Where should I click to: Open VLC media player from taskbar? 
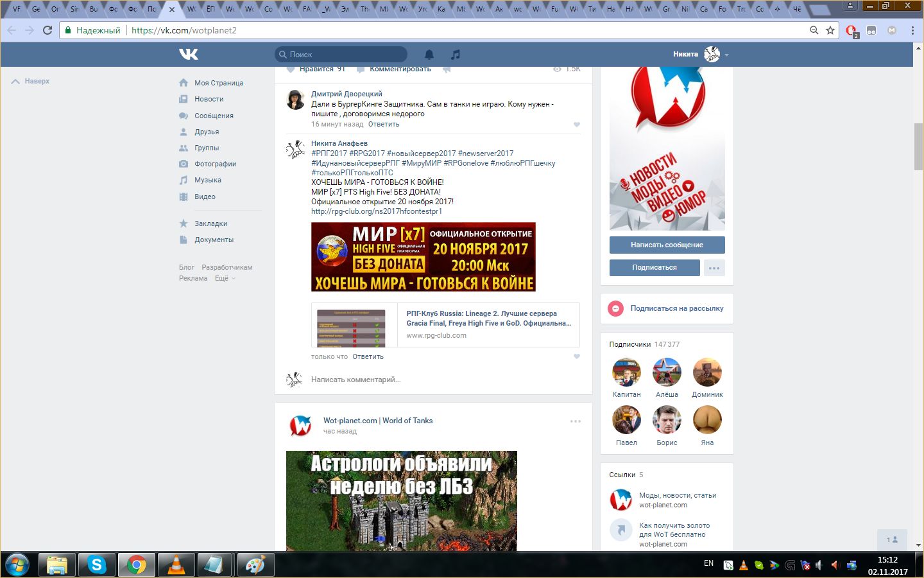pyautogui.click(x=176, y=565)
